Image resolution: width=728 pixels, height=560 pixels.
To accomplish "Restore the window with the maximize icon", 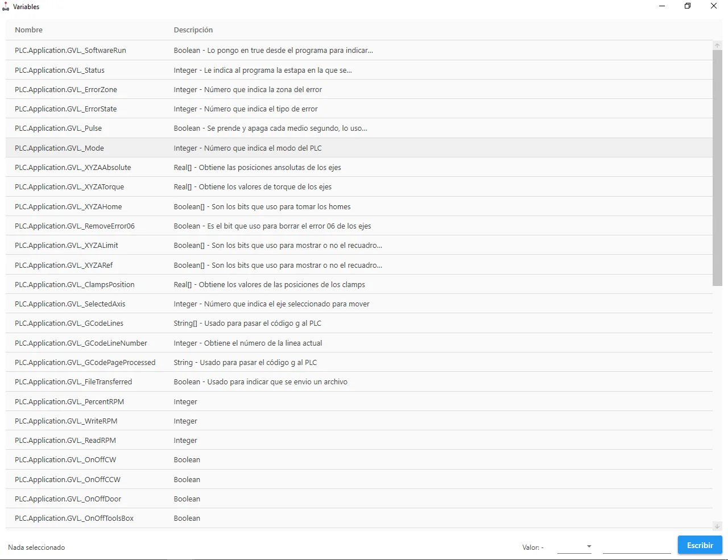I will tap(688, 6).
